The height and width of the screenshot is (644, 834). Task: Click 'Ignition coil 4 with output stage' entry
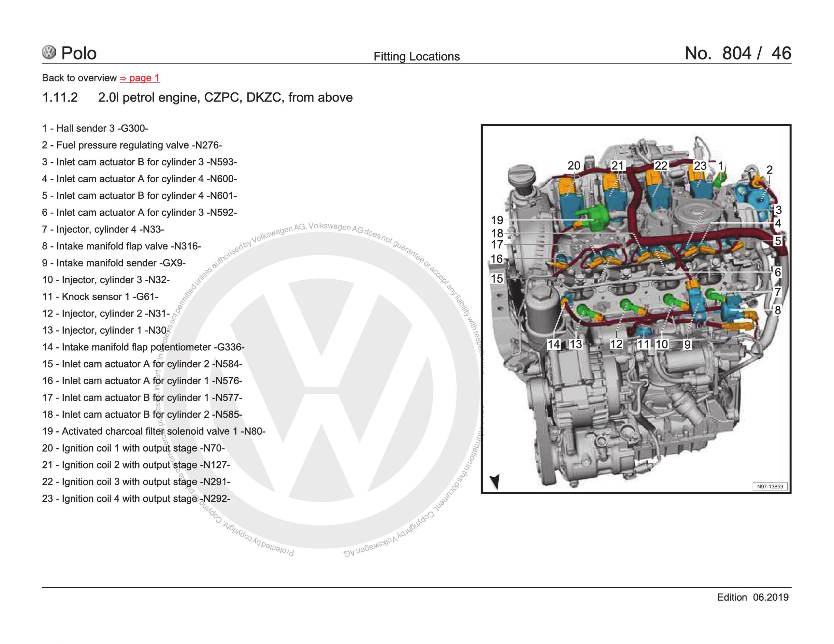point(136,498)
